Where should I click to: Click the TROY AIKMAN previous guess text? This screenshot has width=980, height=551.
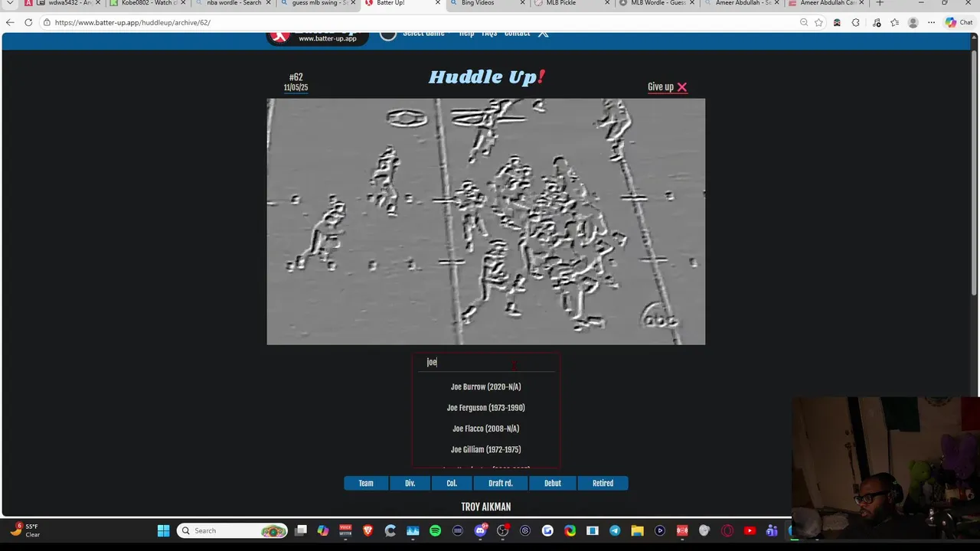485,507
